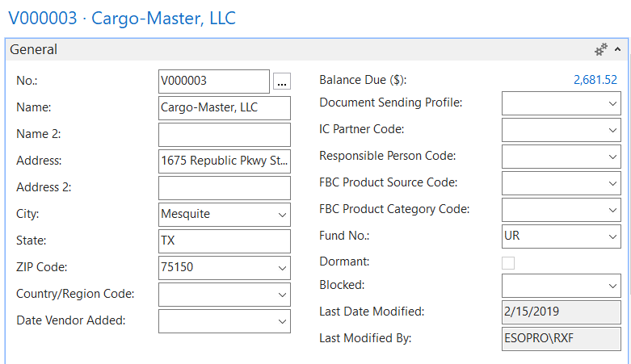Select the State field containing TX
The image size is (631, 364).
pyautogui.click(x=224, y=241)
